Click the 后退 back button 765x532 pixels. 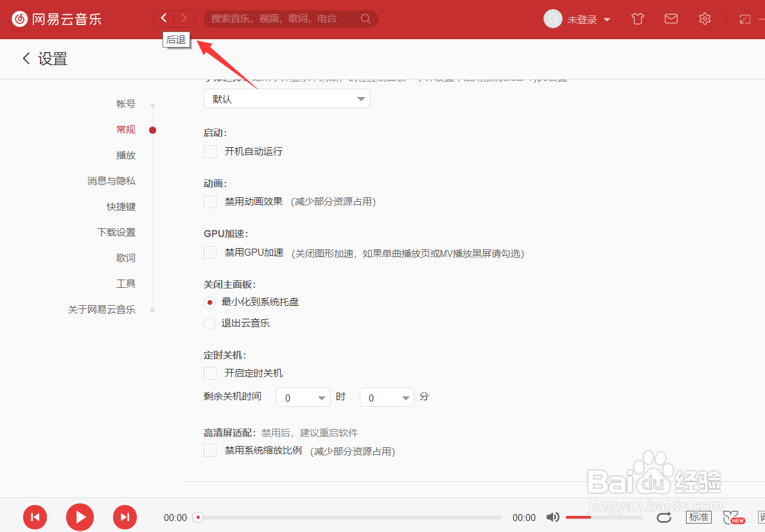(164, 17)
